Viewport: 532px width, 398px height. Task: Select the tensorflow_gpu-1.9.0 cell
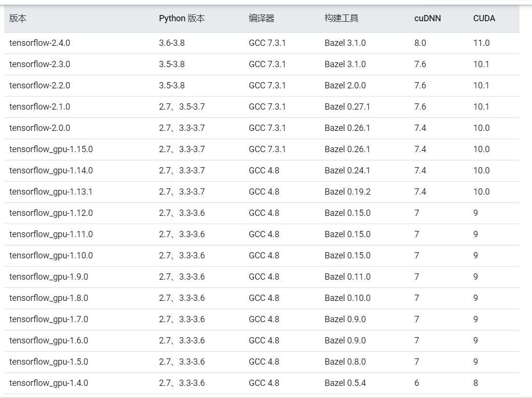(49, 277)
